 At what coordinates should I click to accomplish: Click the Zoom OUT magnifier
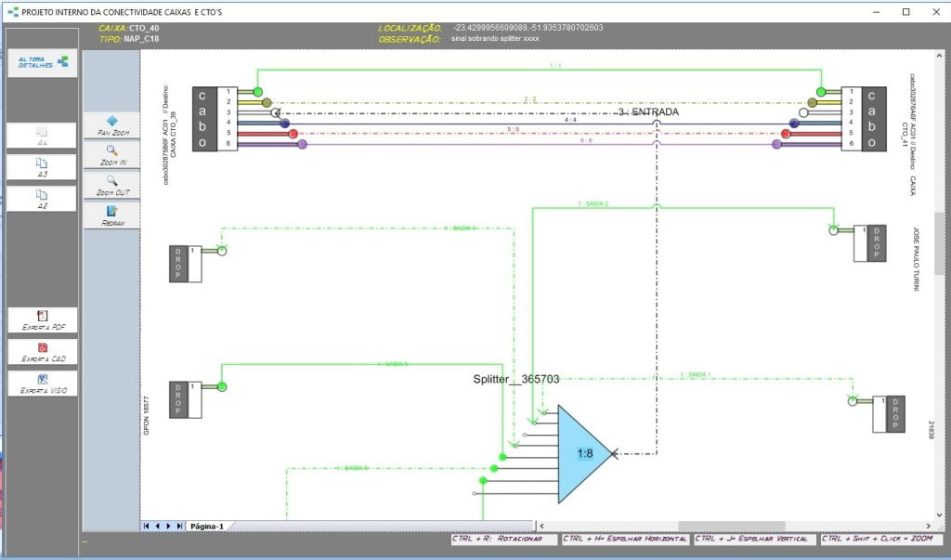tap(111, 186)
